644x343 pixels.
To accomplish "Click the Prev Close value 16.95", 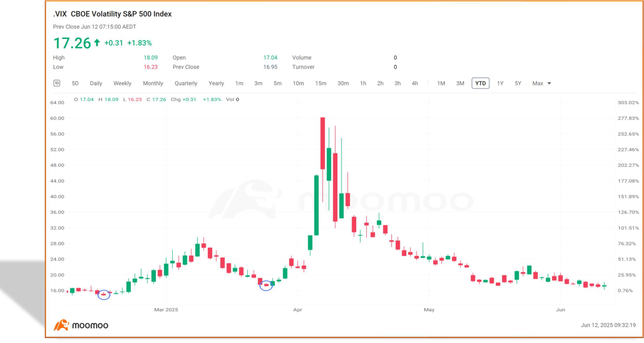I will 270,67.
